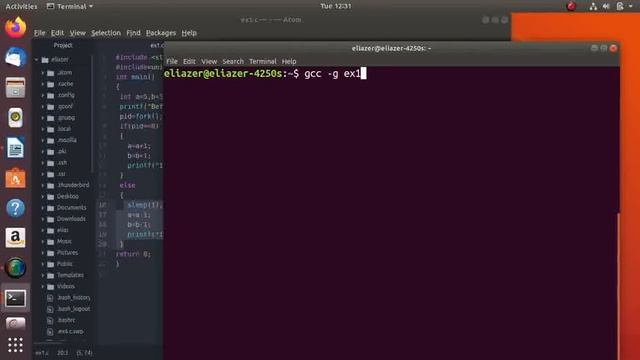The height and width of the screenshot is (360, 640).
Task: Select the .ssh folder row
Action: click(x=64, y=163)
